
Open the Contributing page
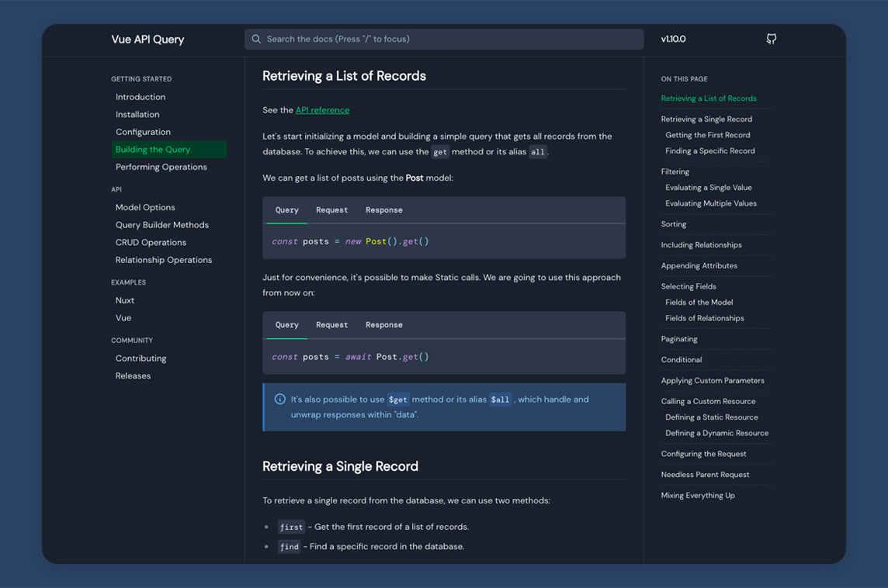[x=141, y=358]
